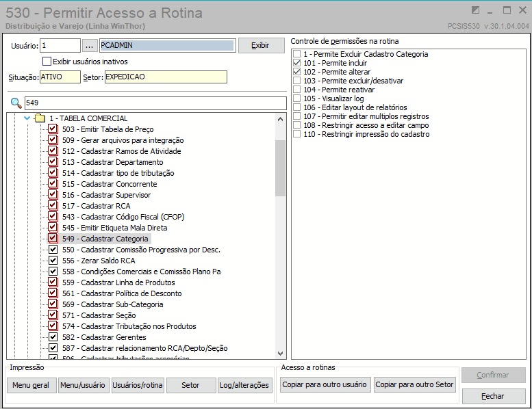Check 1 - Permite Excluir Cadastro Categoria
The width and height of the screenshot is (532, 409).
[297, 54]
